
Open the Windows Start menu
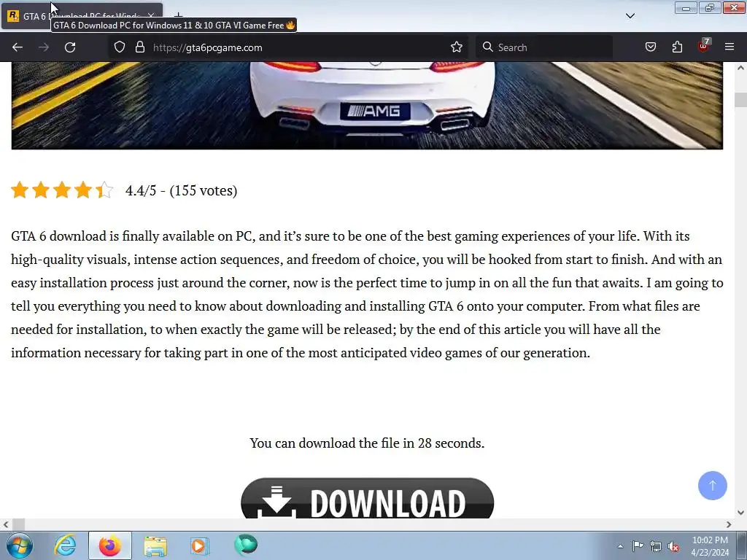click(x=20, y=545)
